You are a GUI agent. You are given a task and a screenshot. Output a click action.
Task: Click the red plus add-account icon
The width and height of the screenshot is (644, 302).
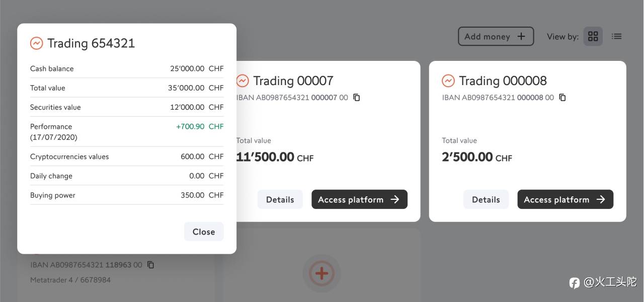click(x=321, y=273)
